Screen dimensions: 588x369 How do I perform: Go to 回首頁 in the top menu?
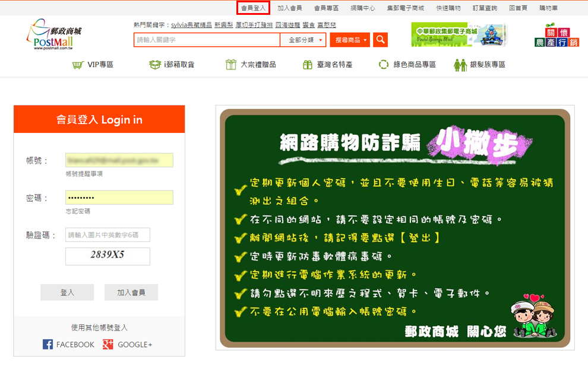[x=519, y=8]
